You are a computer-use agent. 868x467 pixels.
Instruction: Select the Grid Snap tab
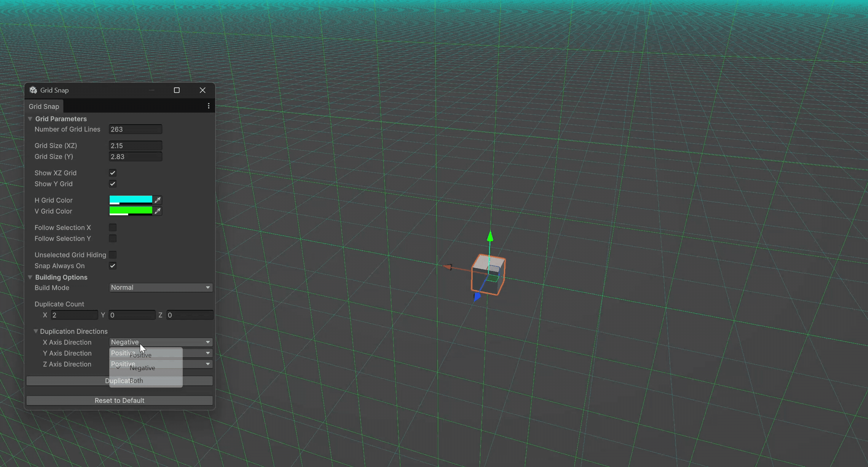tap(44, 106)
